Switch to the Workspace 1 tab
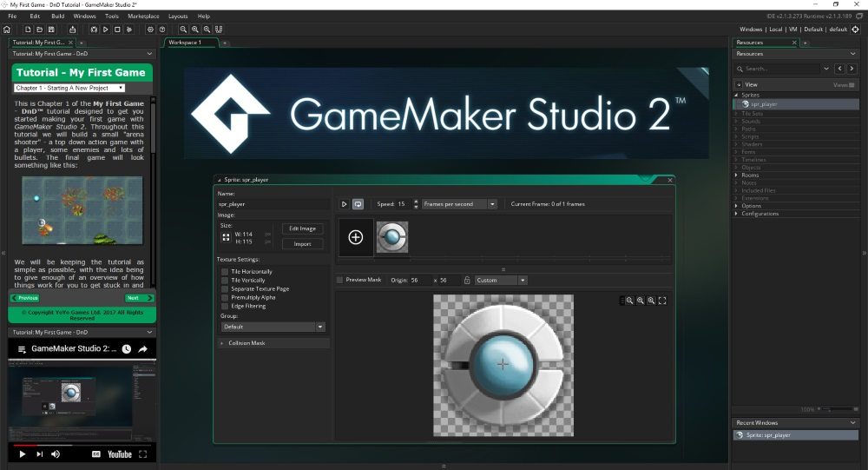The image size is (868, 470). (x=190, y=43)
